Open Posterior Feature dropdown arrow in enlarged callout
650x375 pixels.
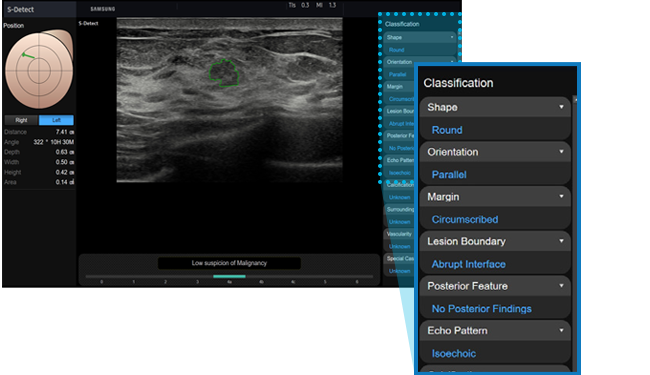coord(561,285)
